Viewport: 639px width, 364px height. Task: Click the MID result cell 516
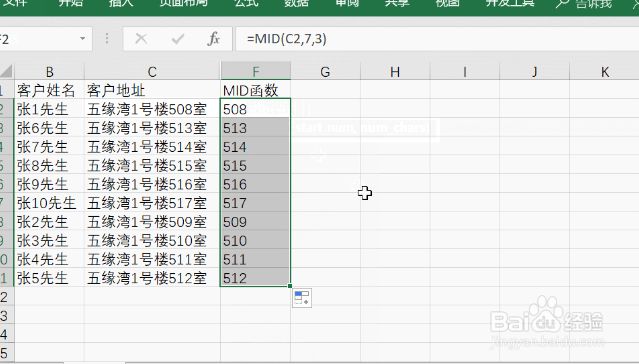click(256, 184)
